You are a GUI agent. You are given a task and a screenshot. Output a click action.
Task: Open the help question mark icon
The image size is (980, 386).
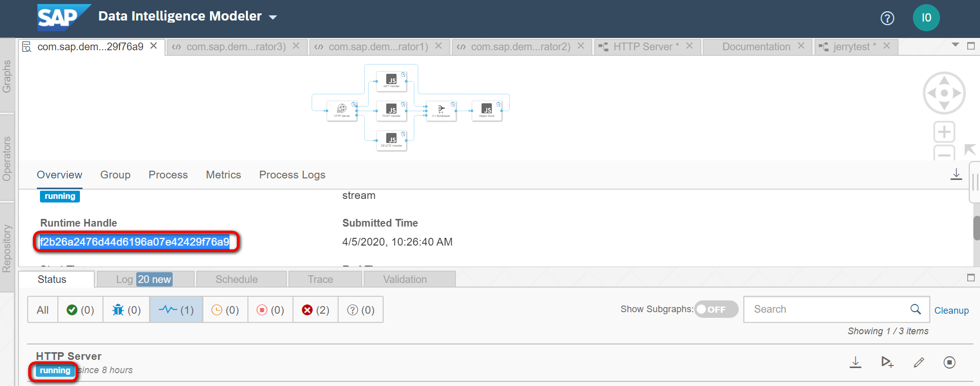tap(887, 18)
